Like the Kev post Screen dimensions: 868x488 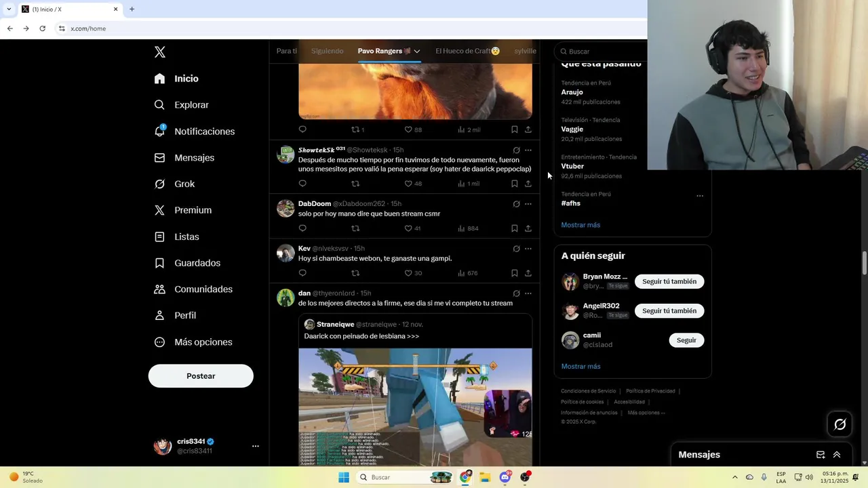point(408,273)
